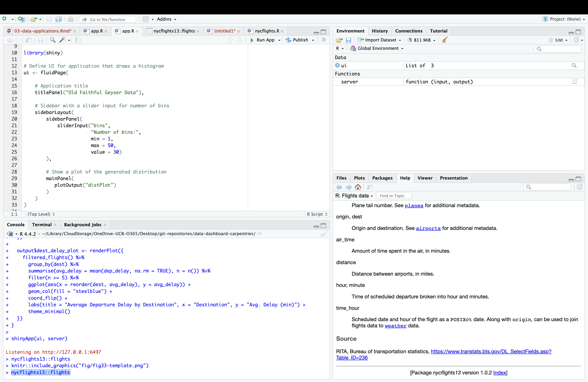Click the Publish button
Screen dimensions: 588x382
coord(297,40)
